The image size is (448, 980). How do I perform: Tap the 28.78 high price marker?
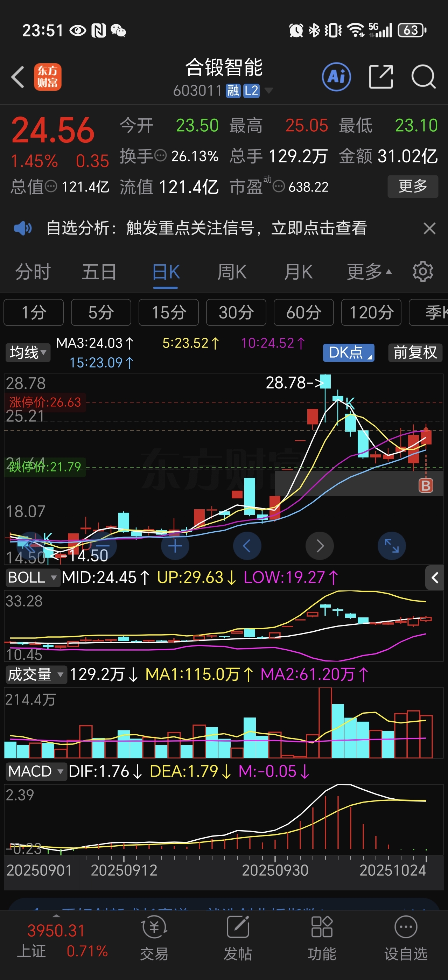click(x=295, y=383)
